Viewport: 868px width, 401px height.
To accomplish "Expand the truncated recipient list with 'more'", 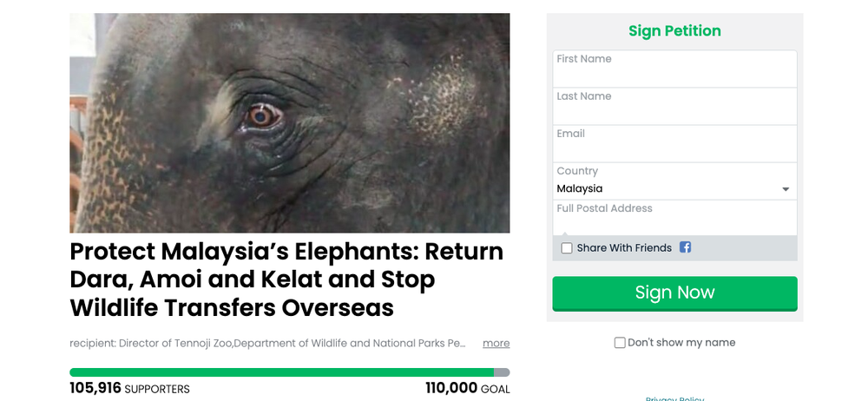I will (x=496, y=343).
